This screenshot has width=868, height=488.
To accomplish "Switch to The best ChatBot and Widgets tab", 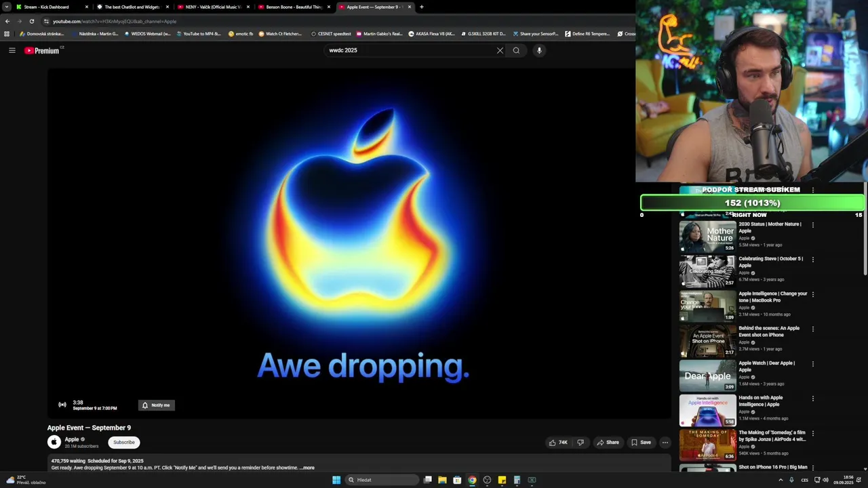I will coord(133,7).
